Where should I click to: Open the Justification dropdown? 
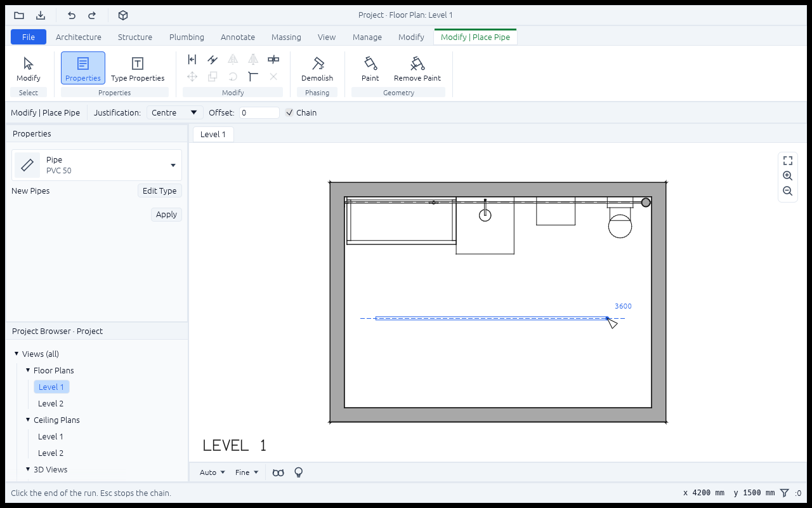point(174,112)
